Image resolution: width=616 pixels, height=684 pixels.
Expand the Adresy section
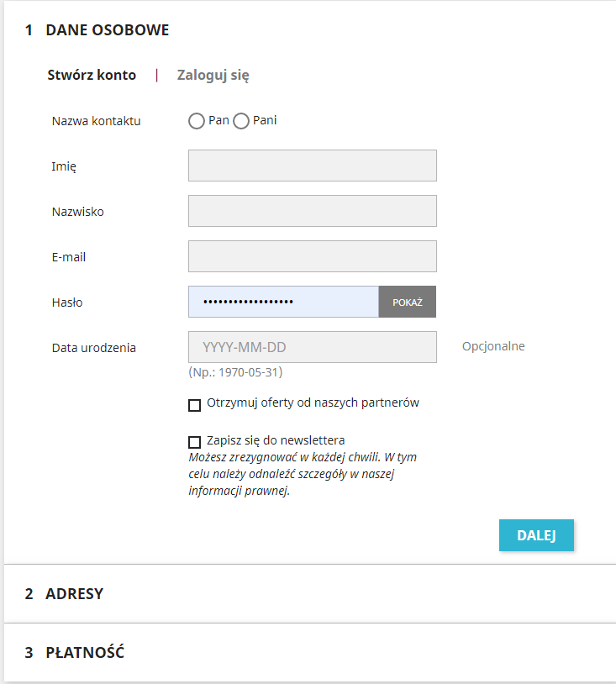[x=74, y=593]
